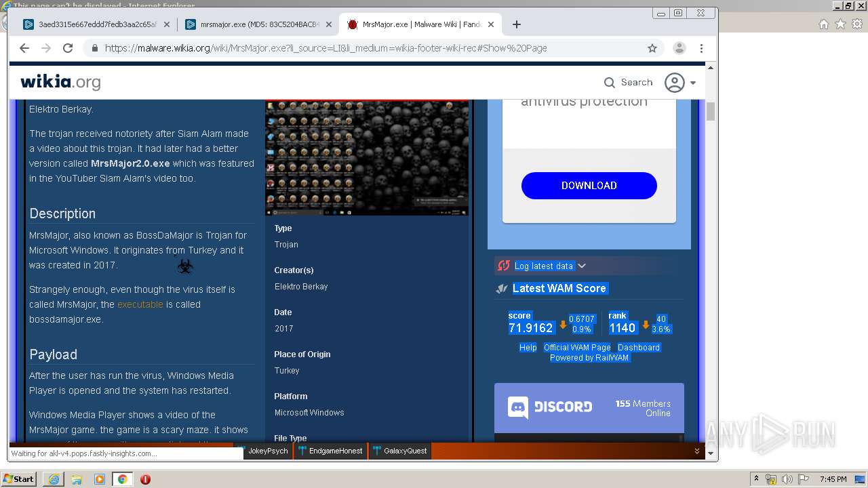868x488 pixels.
Task: Expand the Log latest data chevron
Action: click(x=582, y=266)
